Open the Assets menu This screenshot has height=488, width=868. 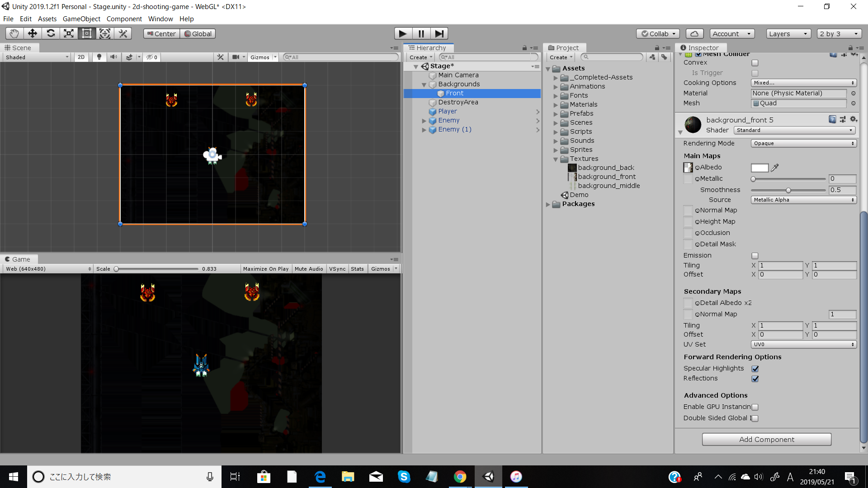(x=47, y=19)
